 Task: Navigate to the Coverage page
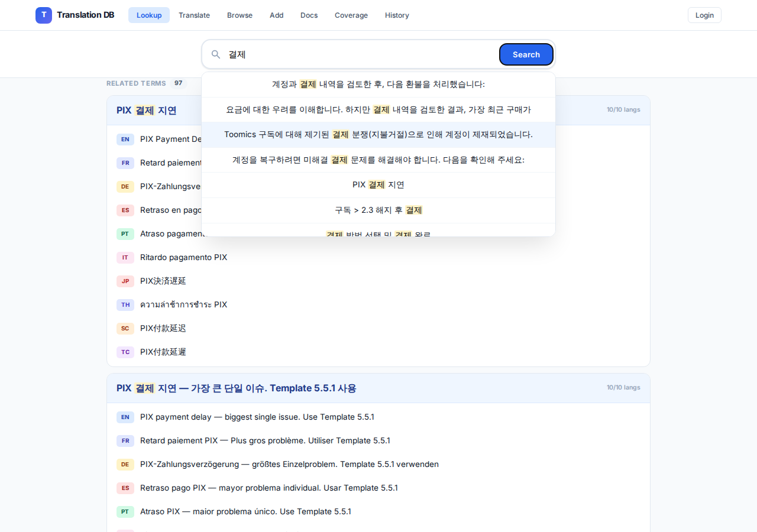351,15
